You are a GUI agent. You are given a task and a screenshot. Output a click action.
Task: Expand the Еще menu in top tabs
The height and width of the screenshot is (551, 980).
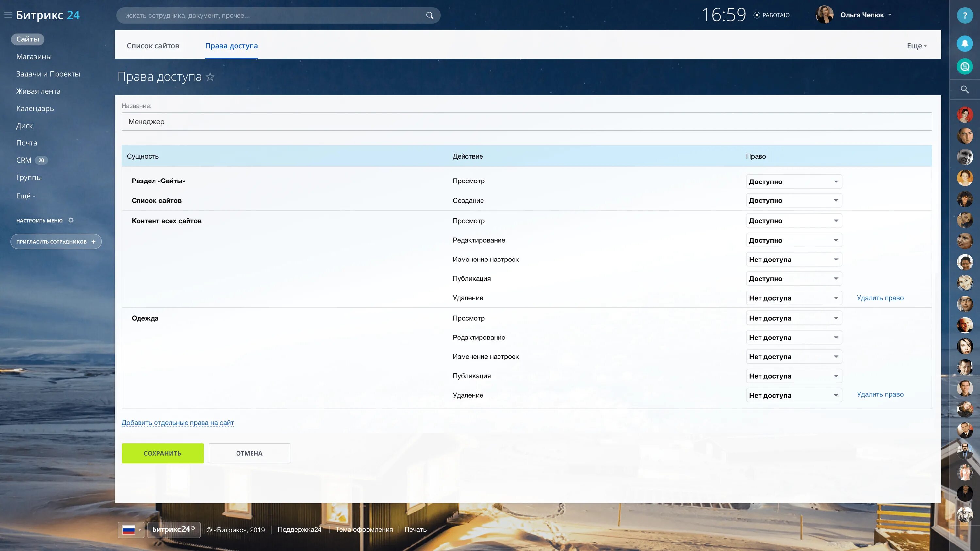point(917,46)
